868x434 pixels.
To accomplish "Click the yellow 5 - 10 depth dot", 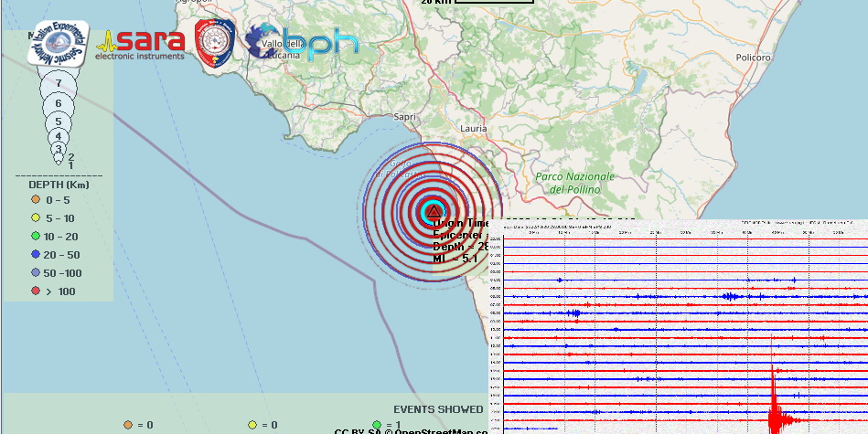I will [x=35, y=218].
